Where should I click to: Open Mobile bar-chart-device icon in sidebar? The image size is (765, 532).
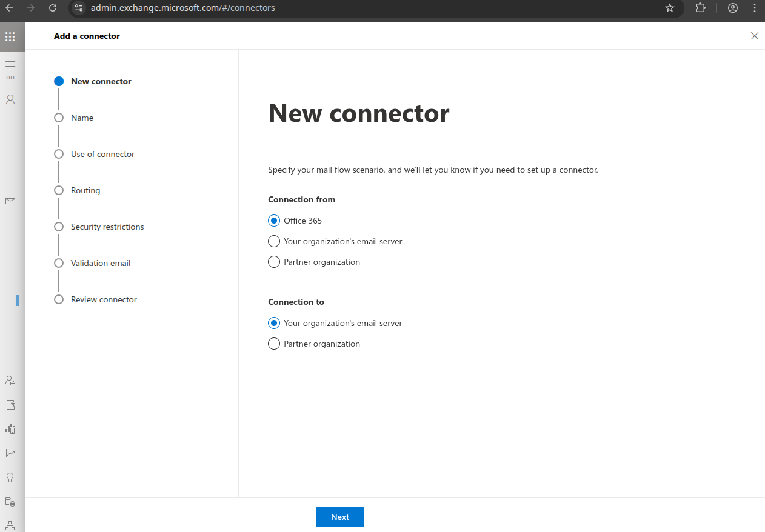pyautogui.click(x=10, y=429)
